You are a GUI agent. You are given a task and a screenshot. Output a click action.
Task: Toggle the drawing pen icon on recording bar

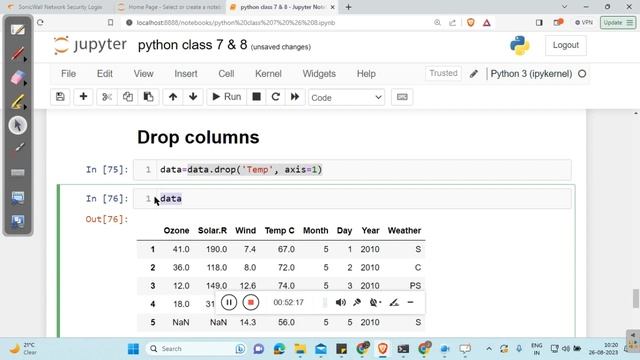[x=394, y=302]
